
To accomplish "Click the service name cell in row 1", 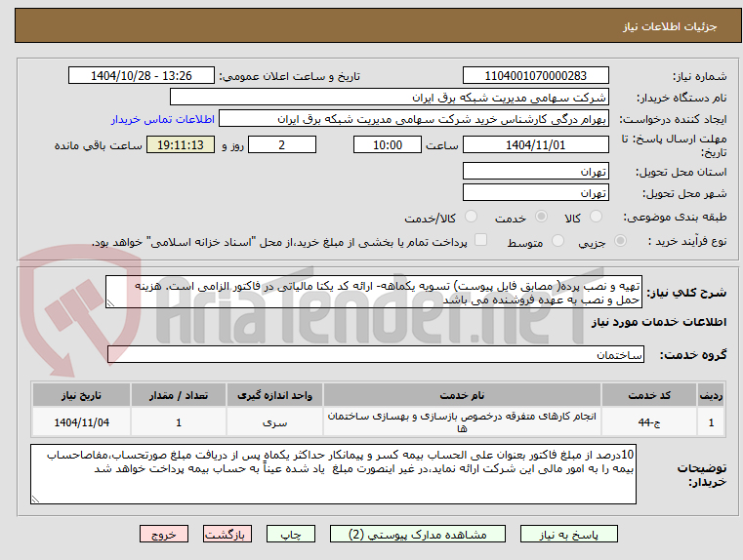I will [462, 421].
